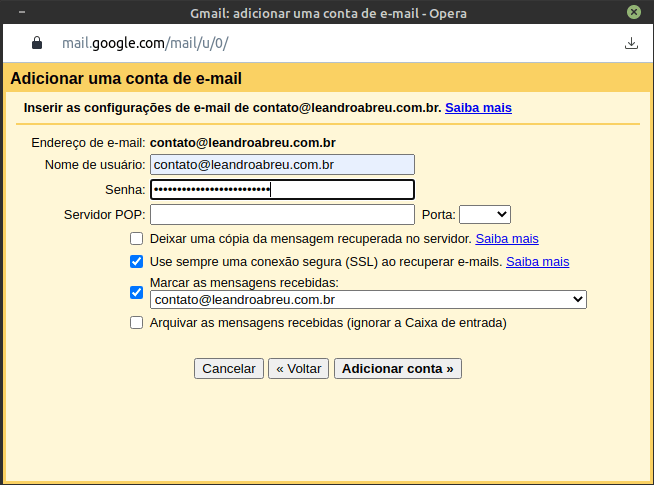Click the mail.google.com URL in address bar
Viewport: 654px width, 485px height.
click(x=145, y=43)
